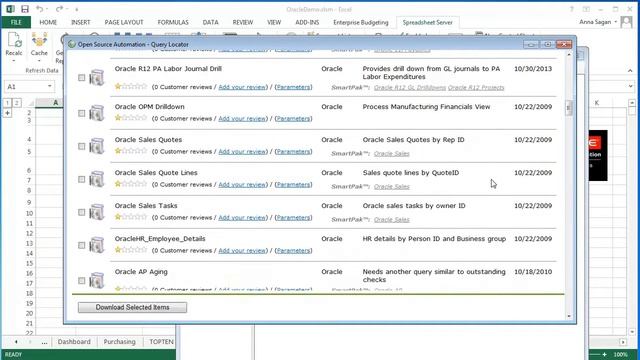This screenshot has height=360, width=640.
Task: Click the sheet tab scroll left arrow
Action: pyautogui.click(x=16, y=342)
